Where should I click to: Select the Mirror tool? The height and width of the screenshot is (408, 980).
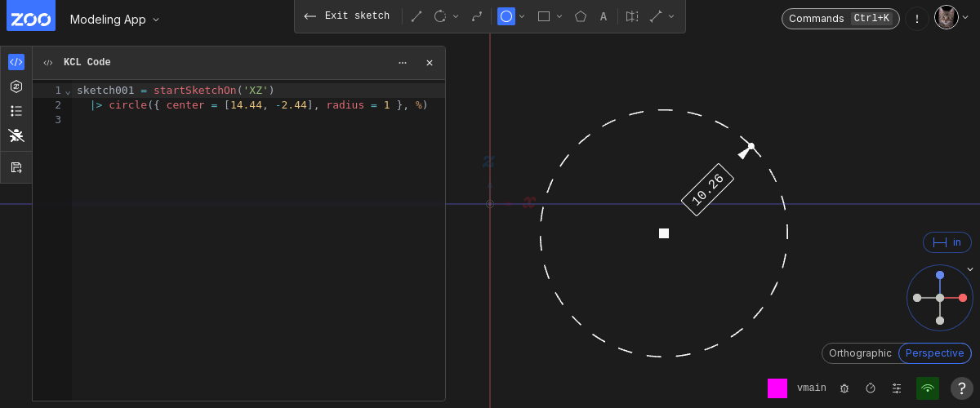tap(632, 16)
